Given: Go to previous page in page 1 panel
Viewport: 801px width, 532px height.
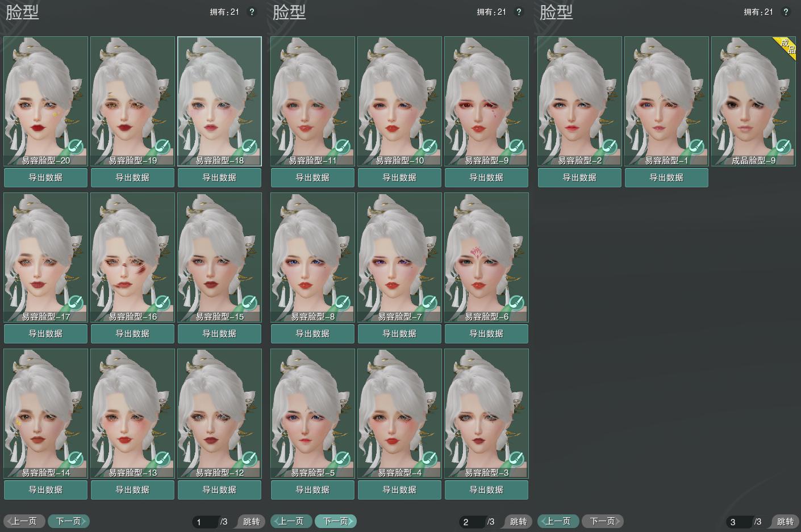Looking at the screenshot, I should point(24,521).
